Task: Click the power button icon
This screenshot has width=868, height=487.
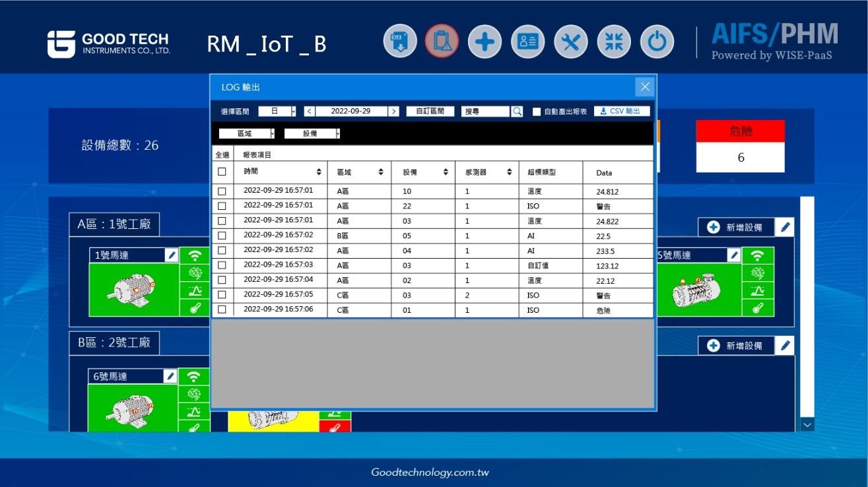Action: point(657,42)
